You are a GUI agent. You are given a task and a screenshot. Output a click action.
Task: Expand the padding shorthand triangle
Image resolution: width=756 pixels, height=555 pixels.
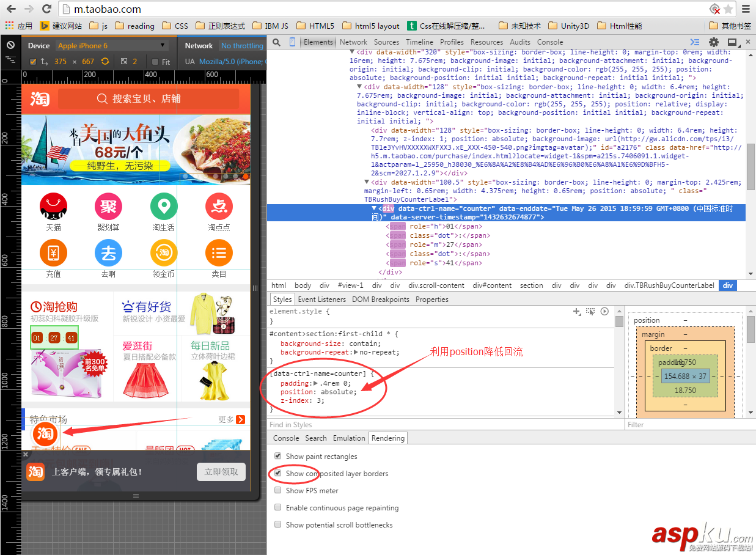316,383
